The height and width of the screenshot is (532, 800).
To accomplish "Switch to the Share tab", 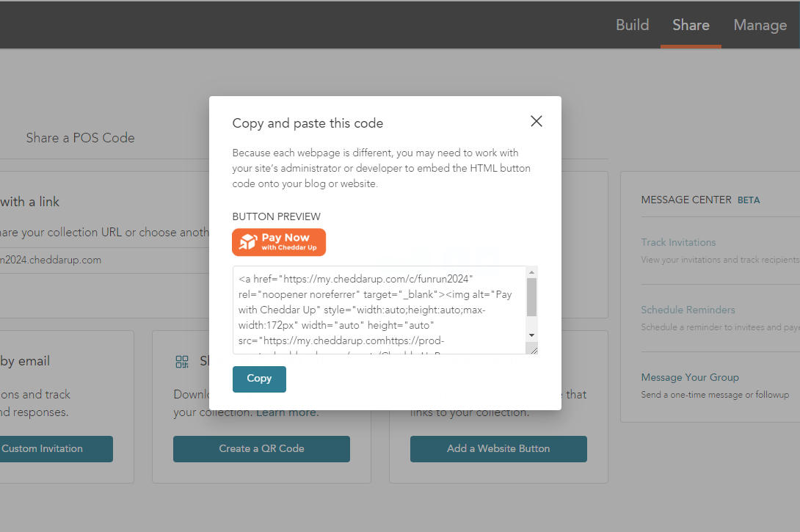I will coord(691,25).
